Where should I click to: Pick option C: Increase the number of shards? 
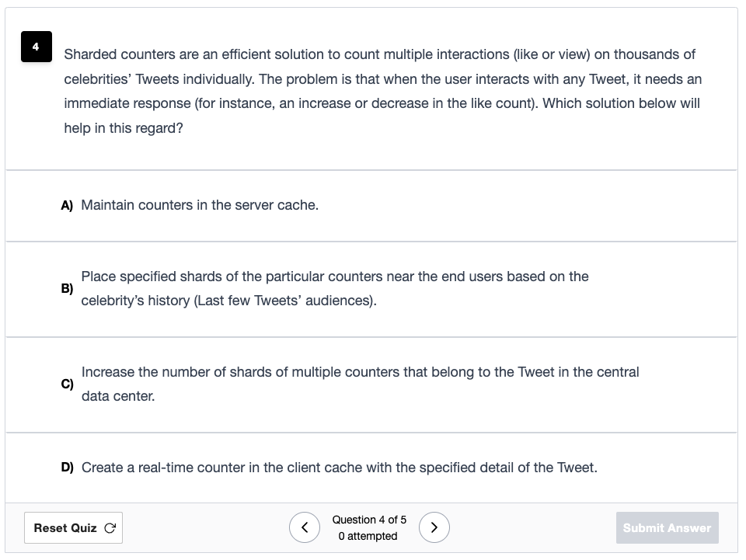[x=371, y=384]
